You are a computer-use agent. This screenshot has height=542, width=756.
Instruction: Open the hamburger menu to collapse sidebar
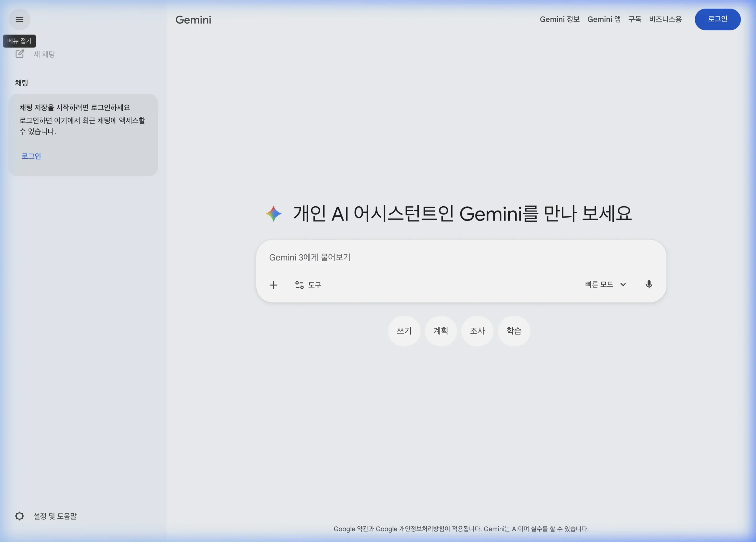point(19,19)
